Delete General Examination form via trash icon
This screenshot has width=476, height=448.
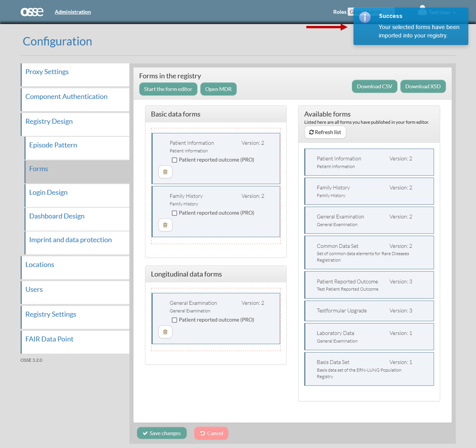tap(165, 332)
